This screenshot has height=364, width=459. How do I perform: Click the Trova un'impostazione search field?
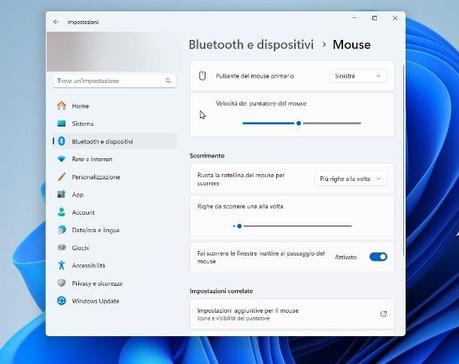(114, 81)
